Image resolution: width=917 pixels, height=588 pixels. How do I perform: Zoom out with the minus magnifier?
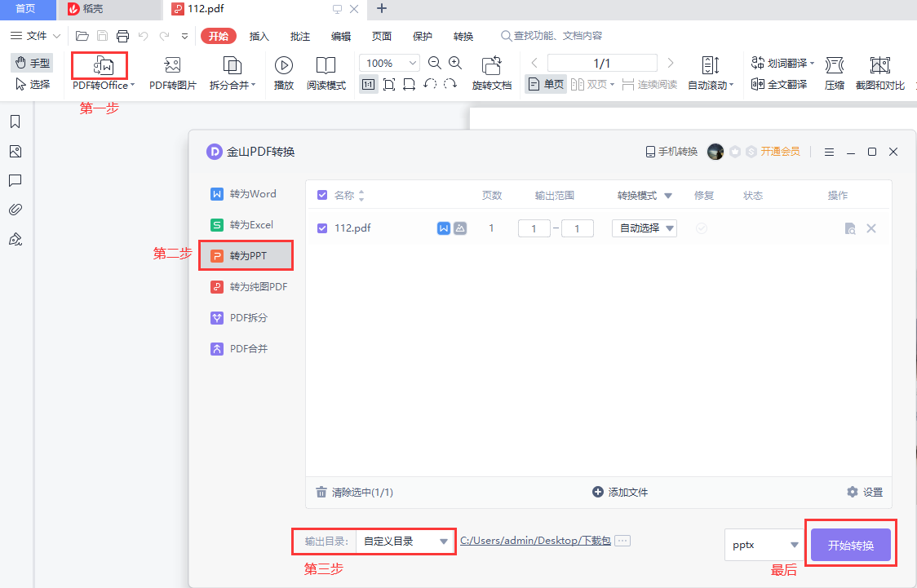point(435,63)
